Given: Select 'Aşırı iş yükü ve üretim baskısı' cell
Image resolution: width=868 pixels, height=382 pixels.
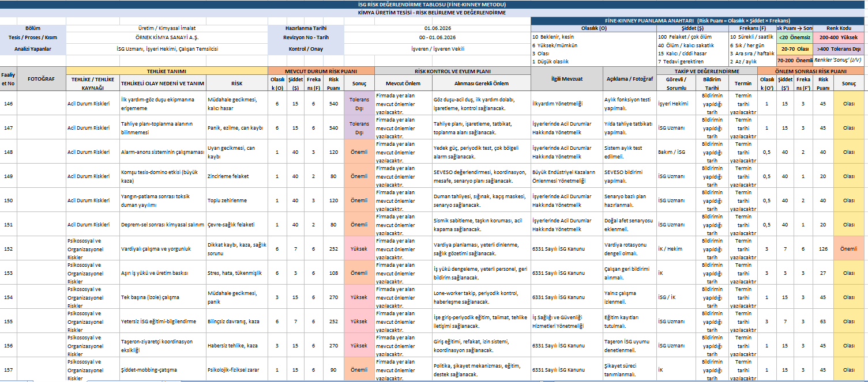Looking at the screenshot, I should [162, 273].
